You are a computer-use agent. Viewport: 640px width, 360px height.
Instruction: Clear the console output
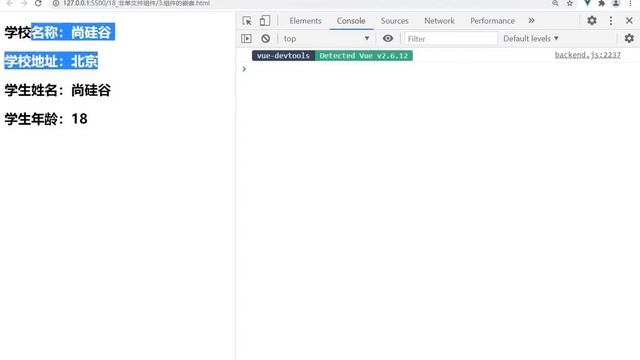pos(266,39)
